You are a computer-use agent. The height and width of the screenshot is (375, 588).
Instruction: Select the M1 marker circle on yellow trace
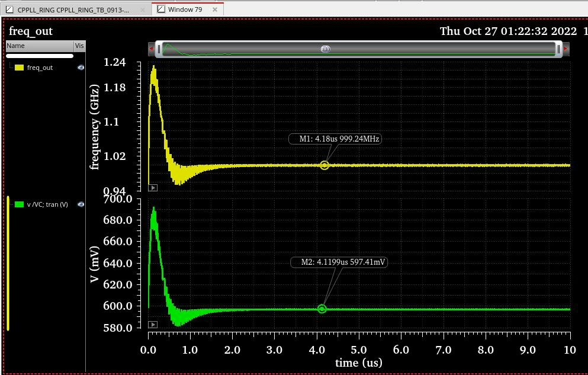324,165
